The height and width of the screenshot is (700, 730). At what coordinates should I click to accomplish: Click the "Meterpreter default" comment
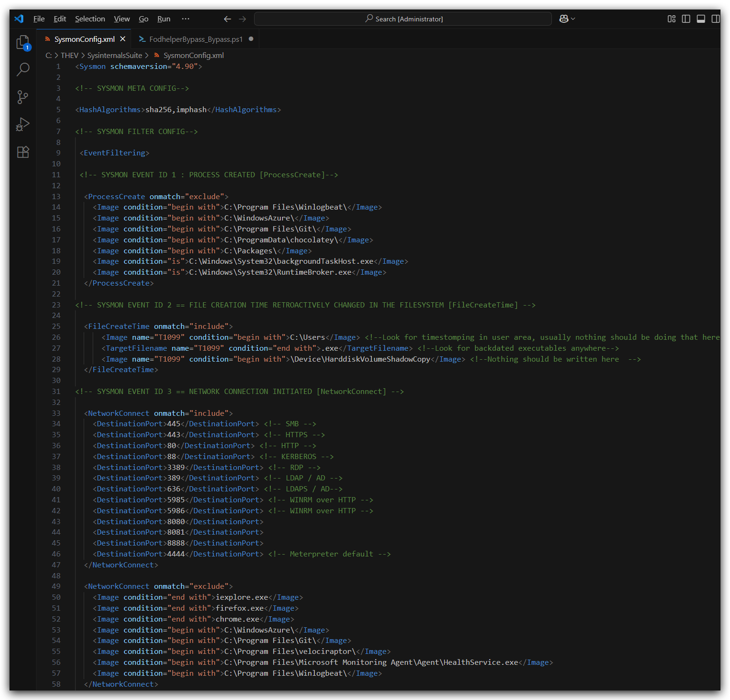click(329, 554)
